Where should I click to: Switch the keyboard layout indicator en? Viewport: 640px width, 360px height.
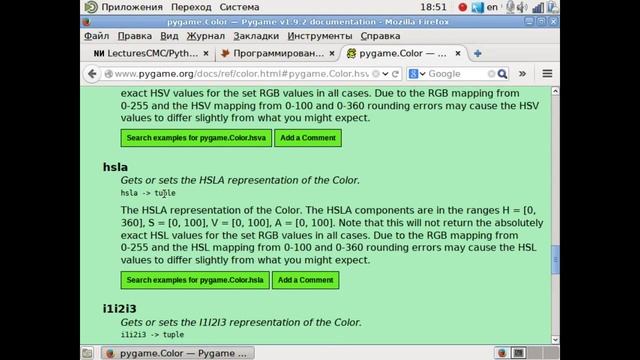tap(492, 7)
